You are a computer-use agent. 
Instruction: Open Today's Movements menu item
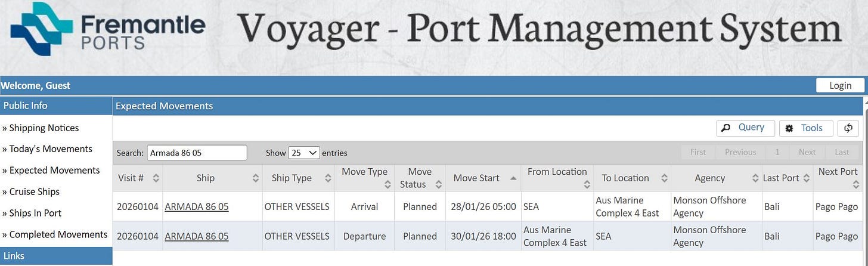pyautogui.click(x=47, y=149)
